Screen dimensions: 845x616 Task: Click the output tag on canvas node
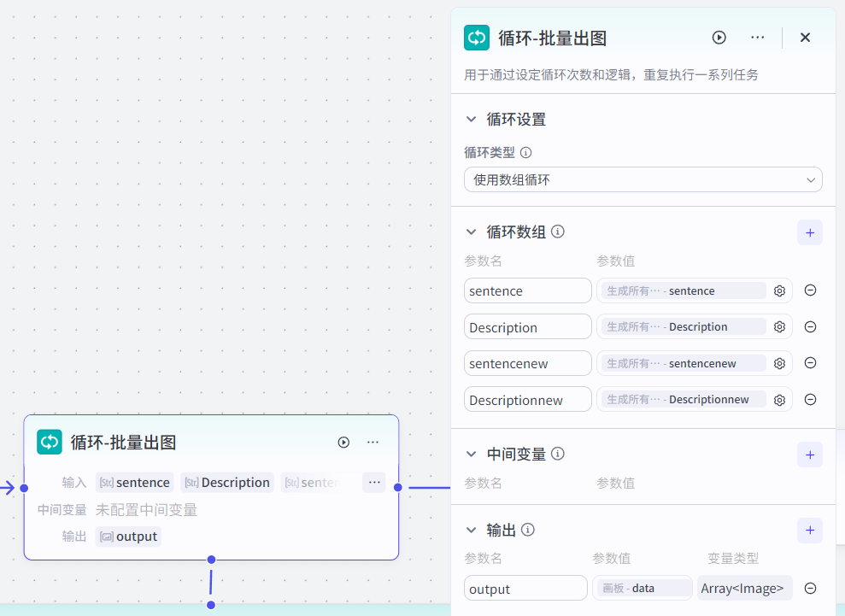tap(128, 537)
